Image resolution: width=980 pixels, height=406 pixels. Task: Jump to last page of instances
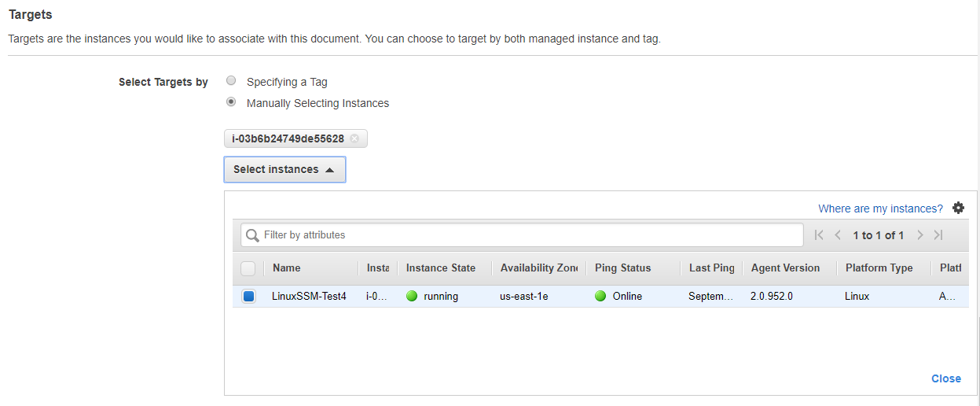click(938, 235)
